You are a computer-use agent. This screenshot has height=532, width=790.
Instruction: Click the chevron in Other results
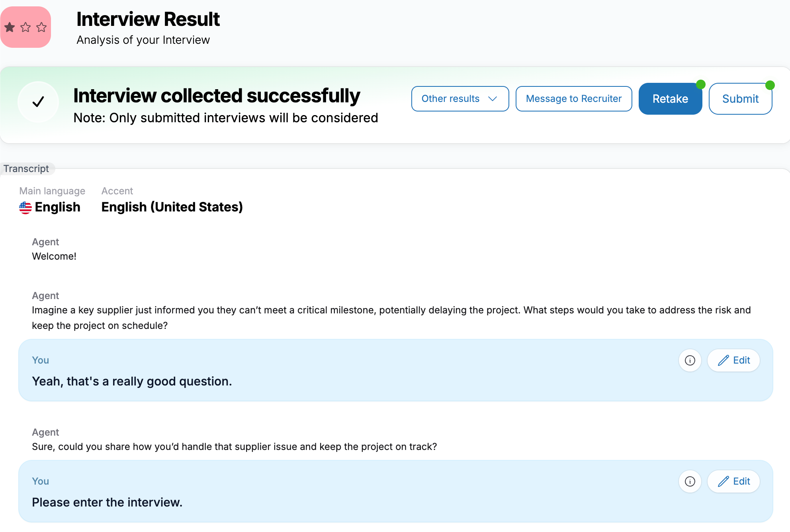tap(493, 99)
